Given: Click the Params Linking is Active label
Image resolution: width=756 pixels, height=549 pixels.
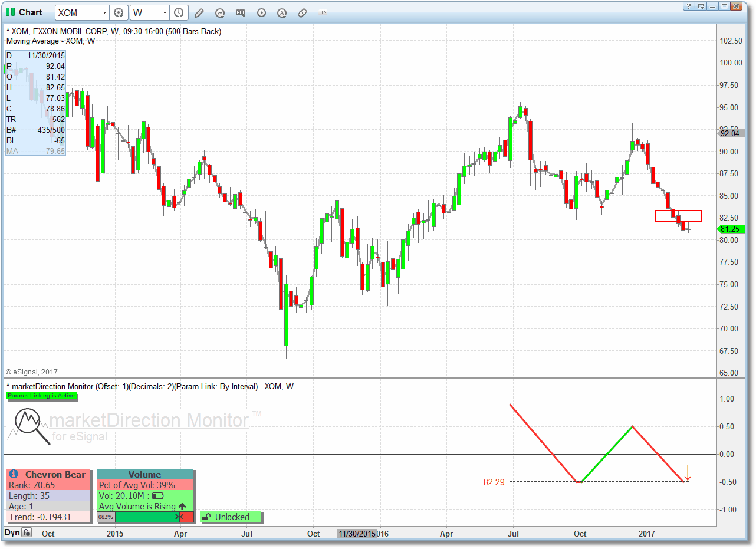Looking at the screenshot, I should point(41,396).
